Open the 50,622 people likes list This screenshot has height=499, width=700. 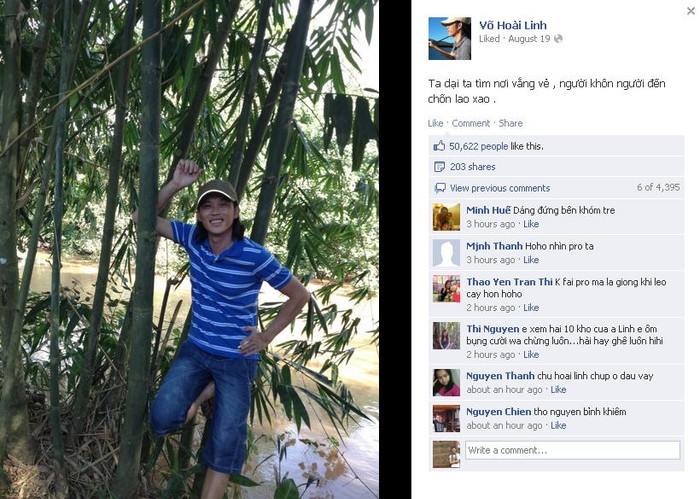pos(479,146)
